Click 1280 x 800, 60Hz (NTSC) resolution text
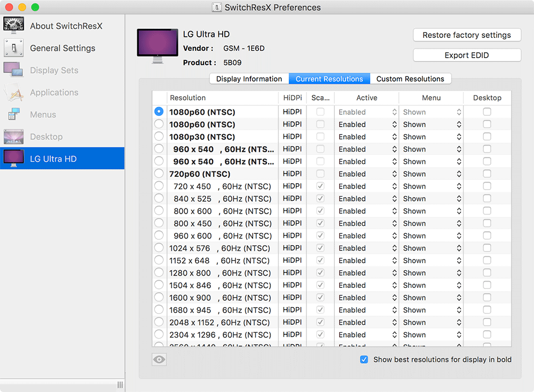The image size is (534, 392). (x=220, y=273)
